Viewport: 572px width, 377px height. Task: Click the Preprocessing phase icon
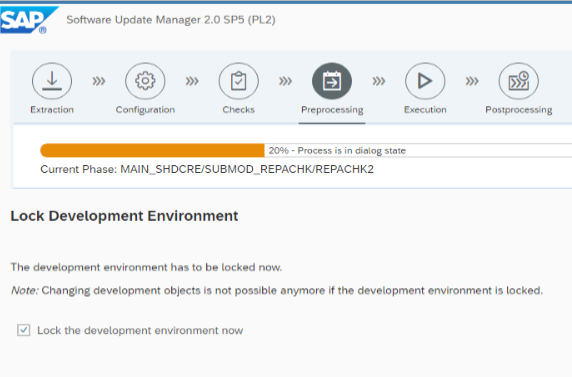[332, 81]
